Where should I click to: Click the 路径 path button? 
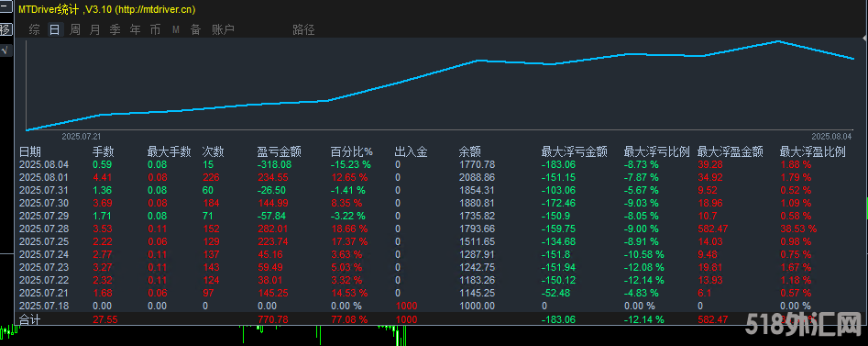pyautogui.click(x=303, y=30)
